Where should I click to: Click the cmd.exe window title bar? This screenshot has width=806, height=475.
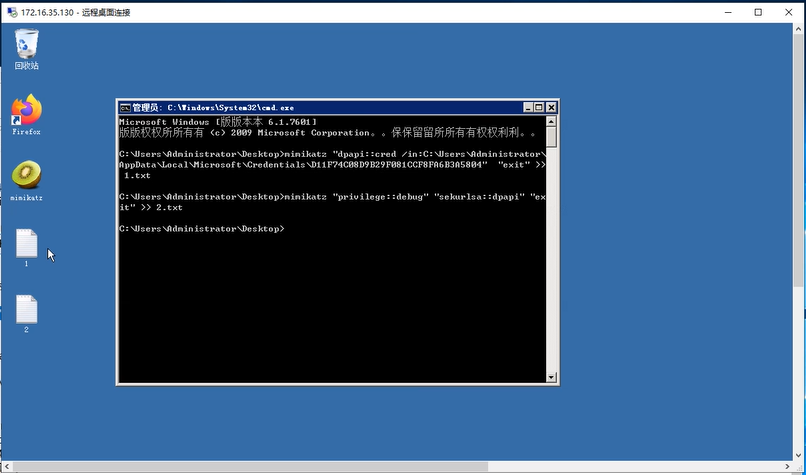[x=337, y=107]
